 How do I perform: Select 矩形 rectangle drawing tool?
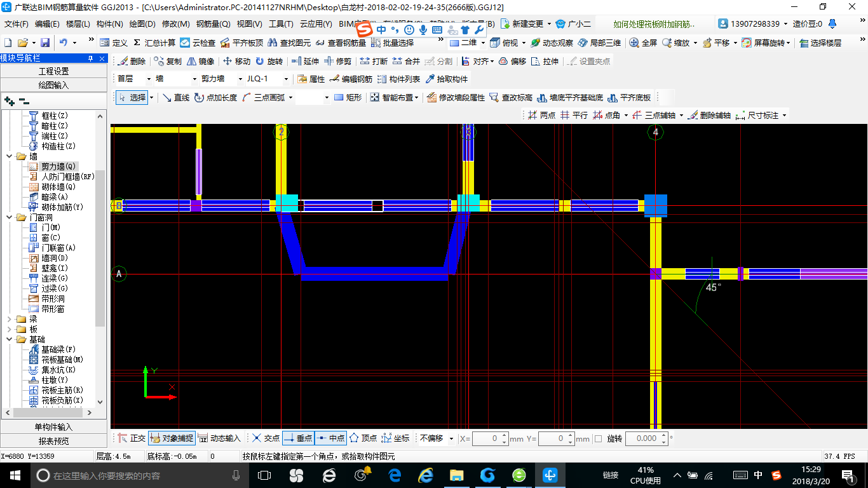[348, 97]
